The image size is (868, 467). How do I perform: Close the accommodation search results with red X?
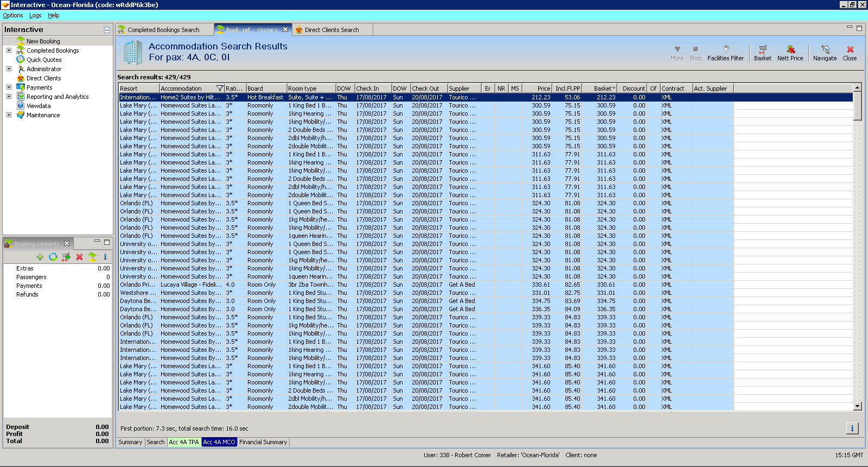pyautogui.click(x=850, y=49)
